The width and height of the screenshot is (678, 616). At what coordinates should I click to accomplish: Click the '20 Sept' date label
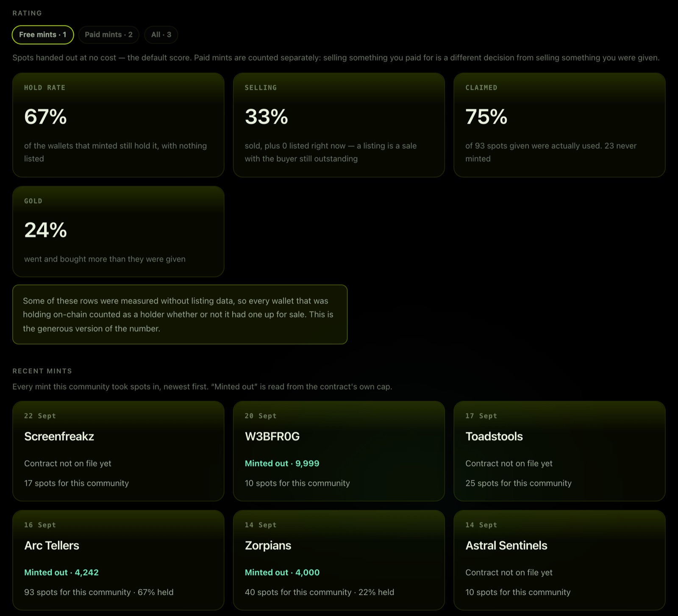pos(261,416)
